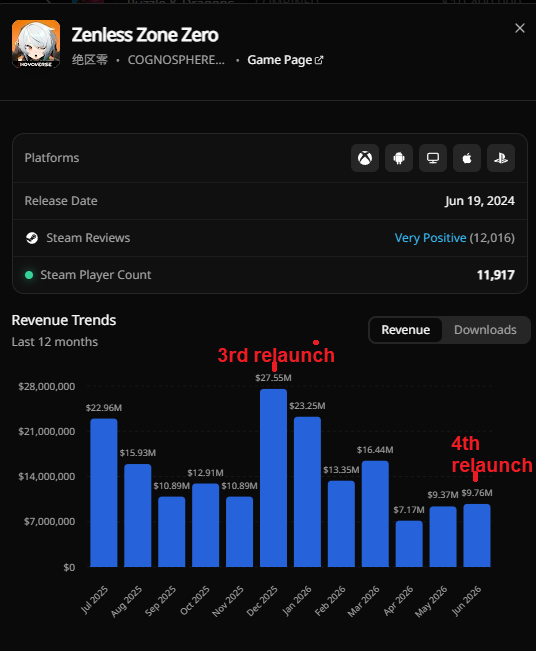
Task: Click the Dec 2025 revenue bar
Action: [274, 478]
